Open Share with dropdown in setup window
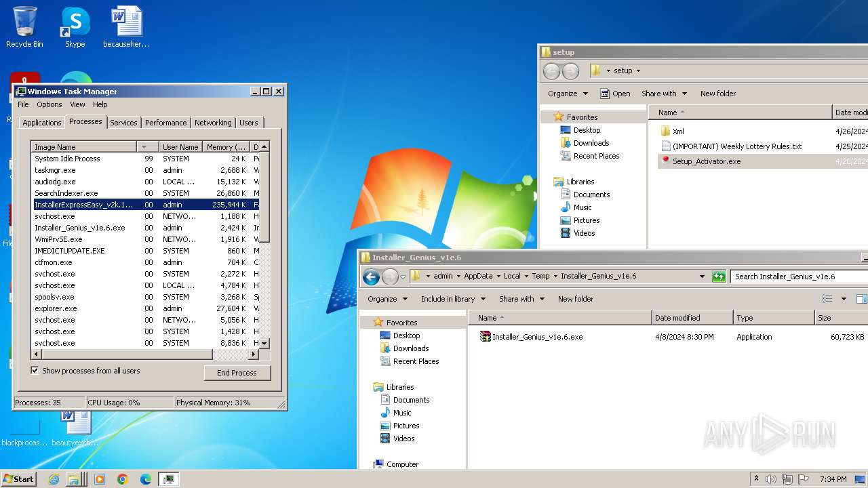The image size is (868, 488). pos(665,94)
